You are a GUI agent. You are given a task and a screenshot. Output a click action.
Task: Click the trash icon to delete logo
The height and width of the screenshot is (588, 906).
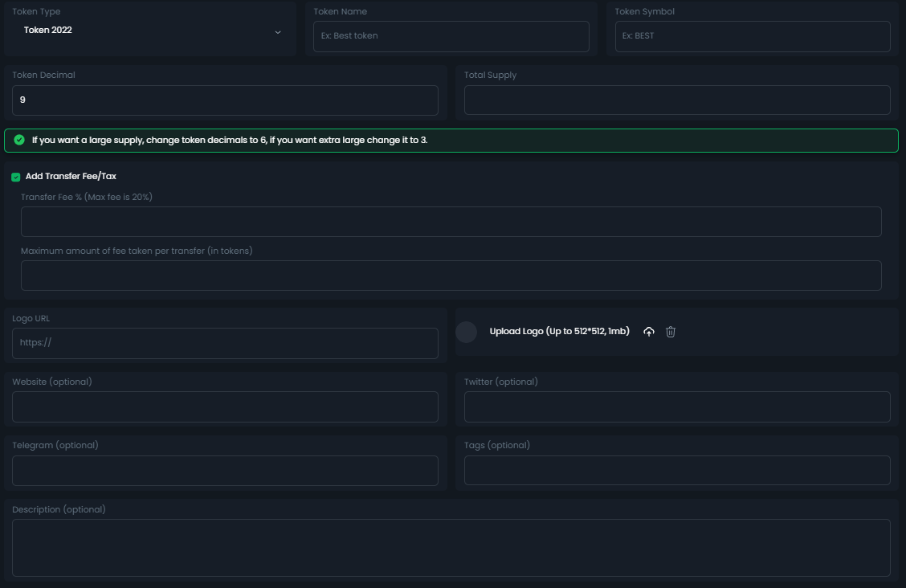coord(671,332)
